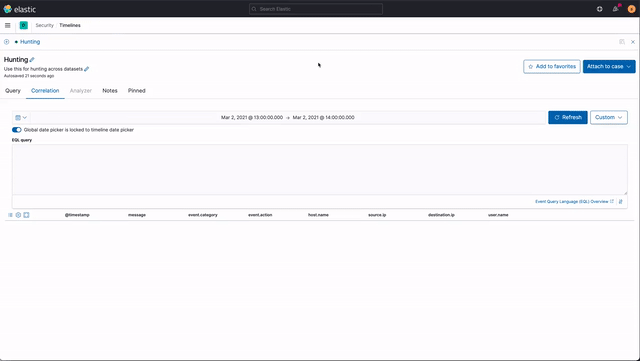The width and height of the screenshot is (640, 361).
Task: Add a new timeline with plus icon
Action: pos(7,42)
